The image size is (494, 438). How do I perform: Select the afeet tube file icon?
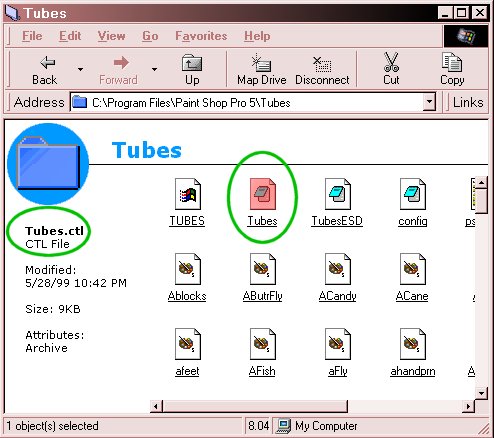pos(188,344)
